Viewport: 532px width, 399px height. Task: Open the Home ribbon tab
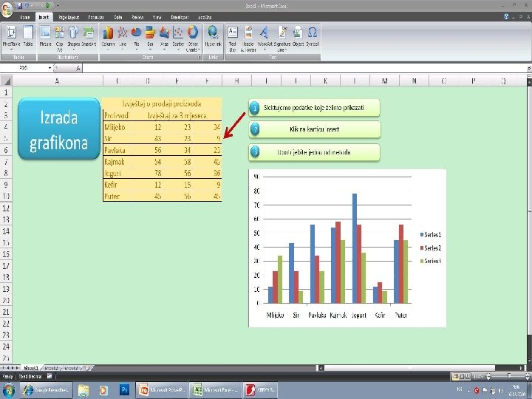pos(25,17)
